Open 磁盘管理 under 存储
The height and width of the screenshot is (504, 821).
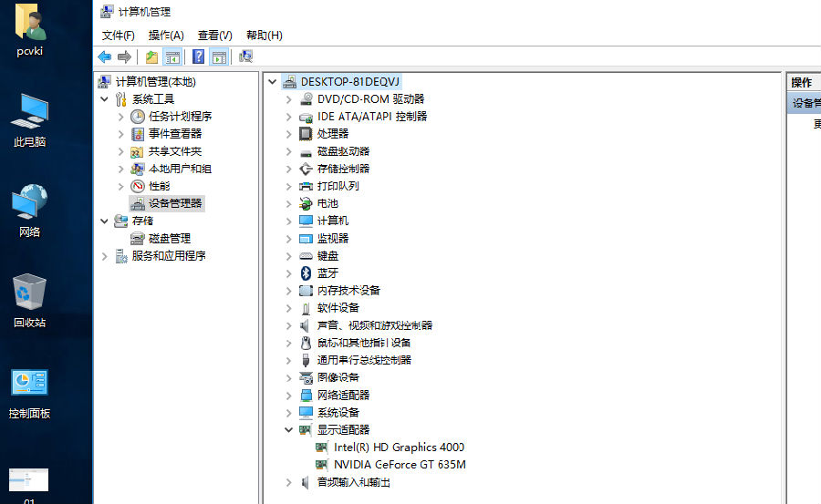[x=169, y=239]
